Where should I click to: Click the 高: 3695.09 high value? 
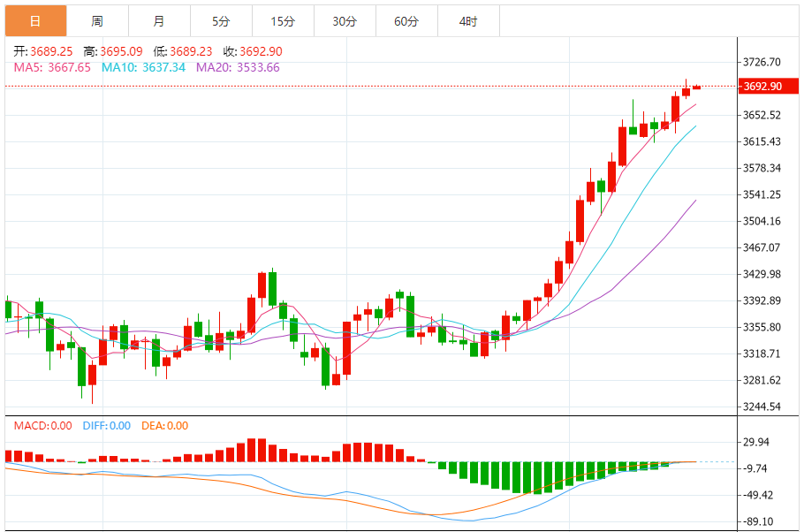click(113, 51)
